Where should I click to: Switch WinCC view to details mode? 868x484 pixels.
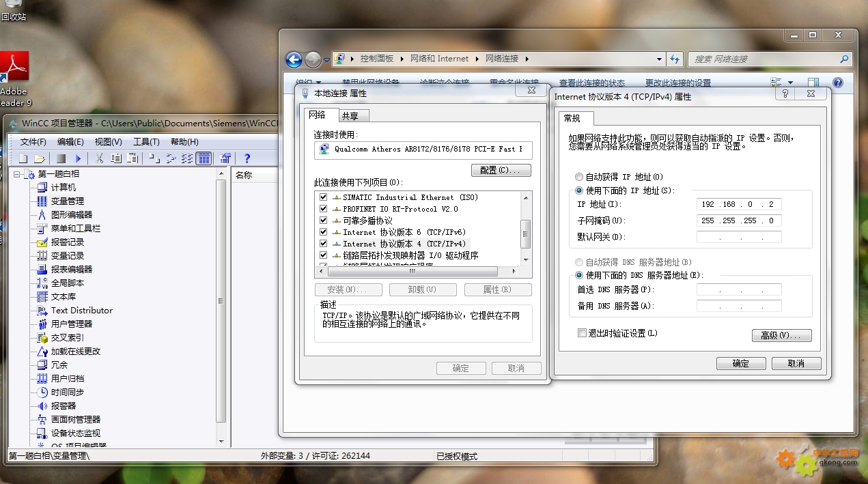pos(204,158)
